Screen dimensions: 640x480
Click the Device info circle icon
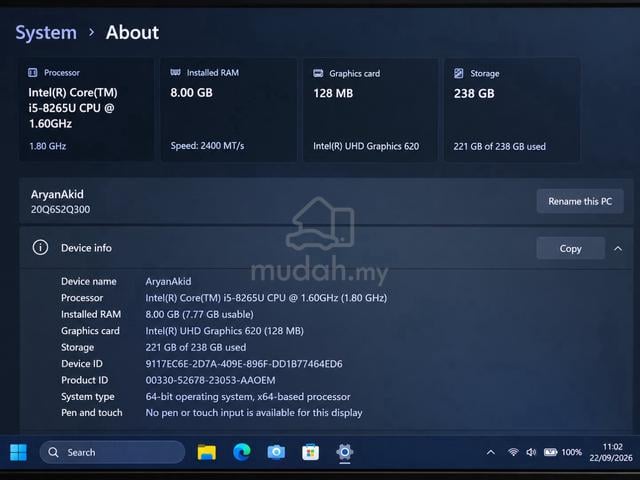[x=40, y=247]
